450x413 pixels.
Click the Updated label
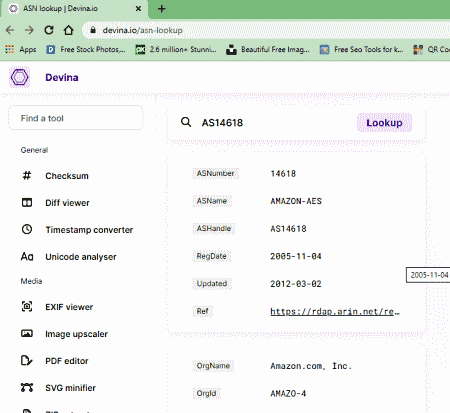pyautogui.click(x=212, y=284)
